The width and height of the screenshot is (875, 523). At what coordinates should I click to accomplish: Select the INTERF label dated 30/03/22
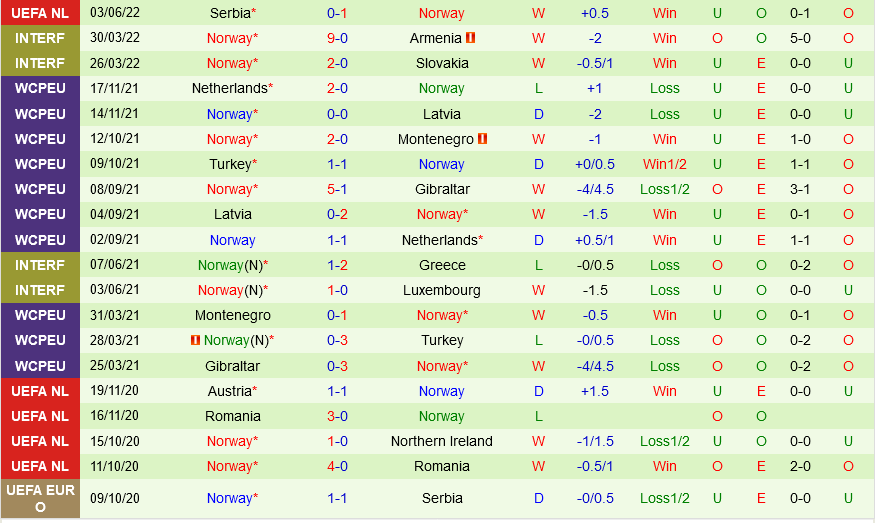pyautogui.click(x=40, y=38)
